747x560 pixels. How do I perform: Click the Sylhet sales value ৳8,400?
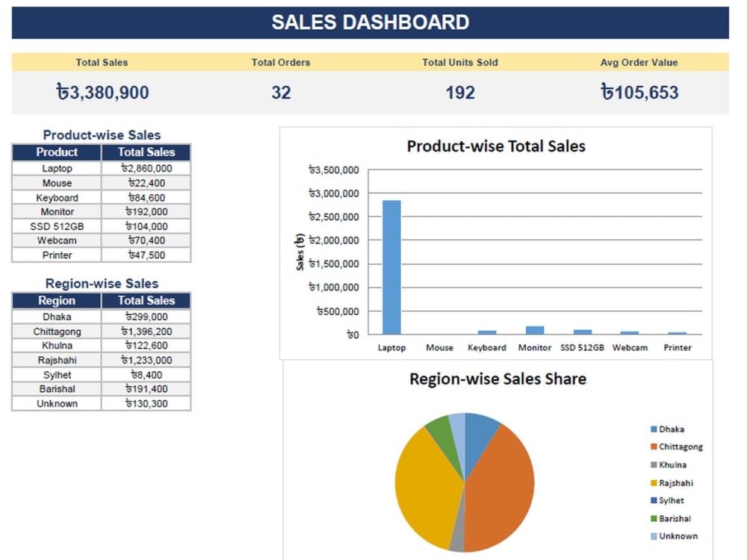146,375
